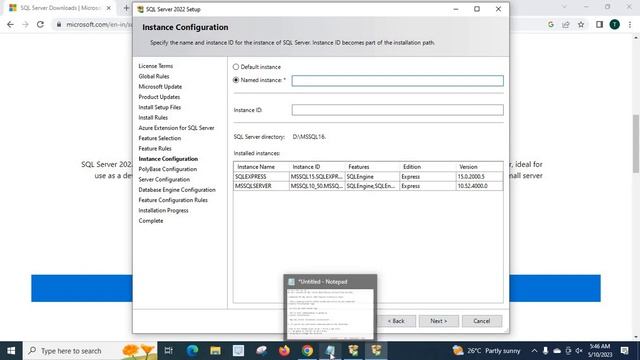Click the Feature Configuration Rules step
640x360 pixels.
pos(173,200)
